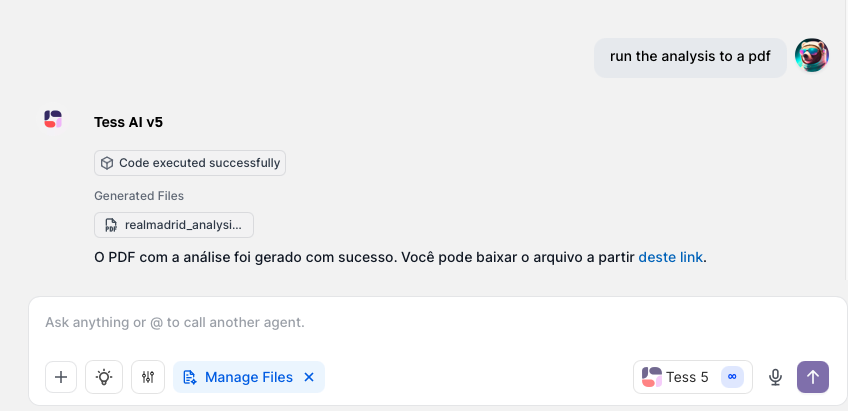Toggle the lightbulb ideas icon
The height and width of the screenshot is (411, 848).
tap(104, 377)
